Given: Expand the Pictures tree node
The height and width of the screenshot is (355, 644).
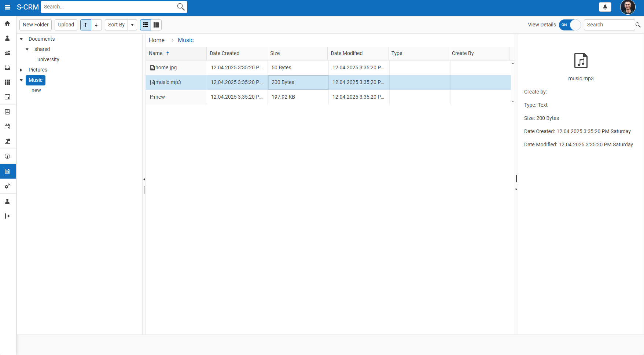Looking at the screenshot, I should pos(21,70).
